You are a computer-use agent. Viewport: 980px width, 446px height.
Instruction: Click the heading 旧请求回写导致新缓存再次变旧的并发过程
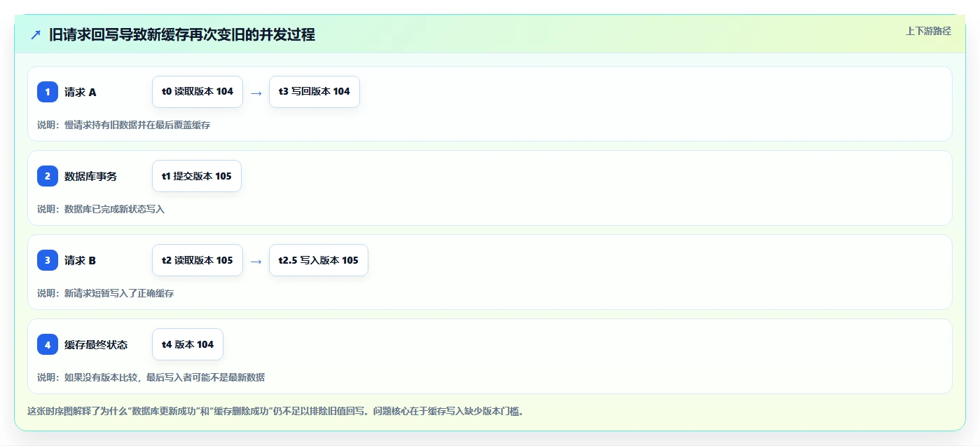click(x=182, y=34)
